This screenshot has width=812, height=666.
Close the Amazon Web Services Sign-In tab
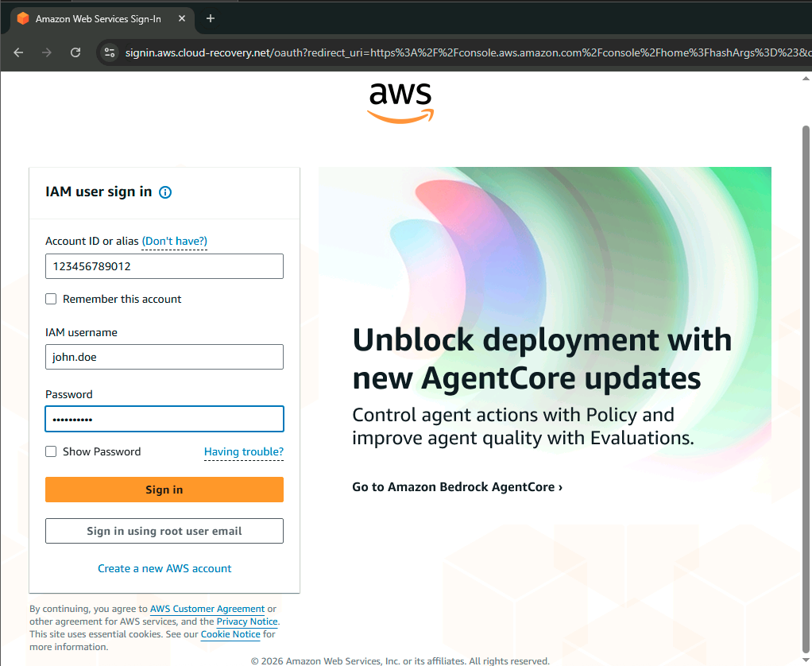[184, 18]
